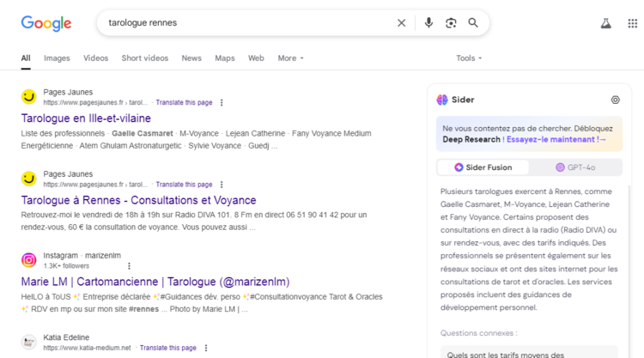Expand the More search filters dropdown
The height and width of the screenshot is (358, 644).
(x=290, y=58)
